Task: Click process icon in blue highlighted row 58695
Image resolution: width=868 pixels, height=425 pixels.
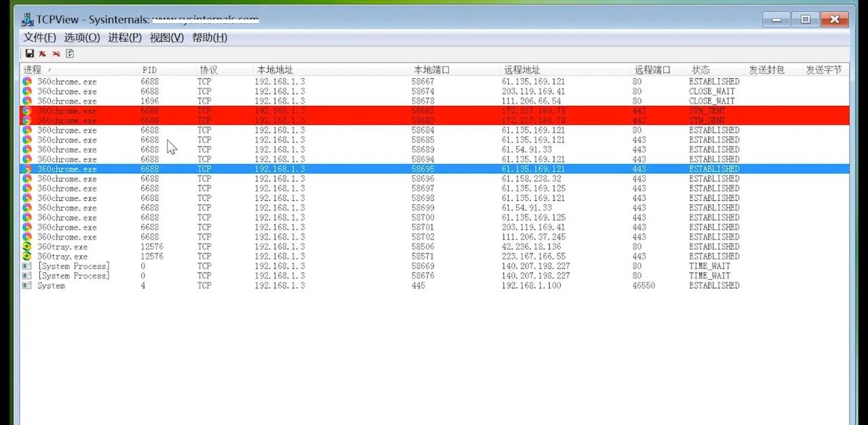Action: 27,169
